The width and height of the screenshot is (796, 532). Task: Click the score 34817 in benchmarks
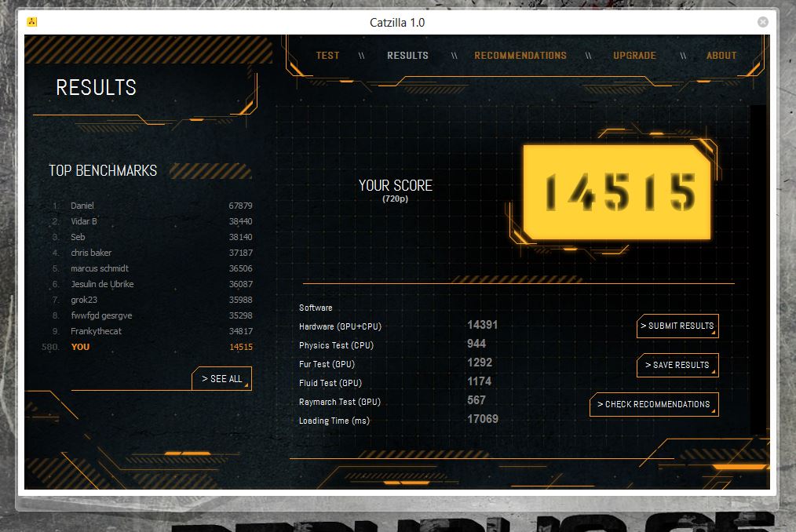coord(240,331)
